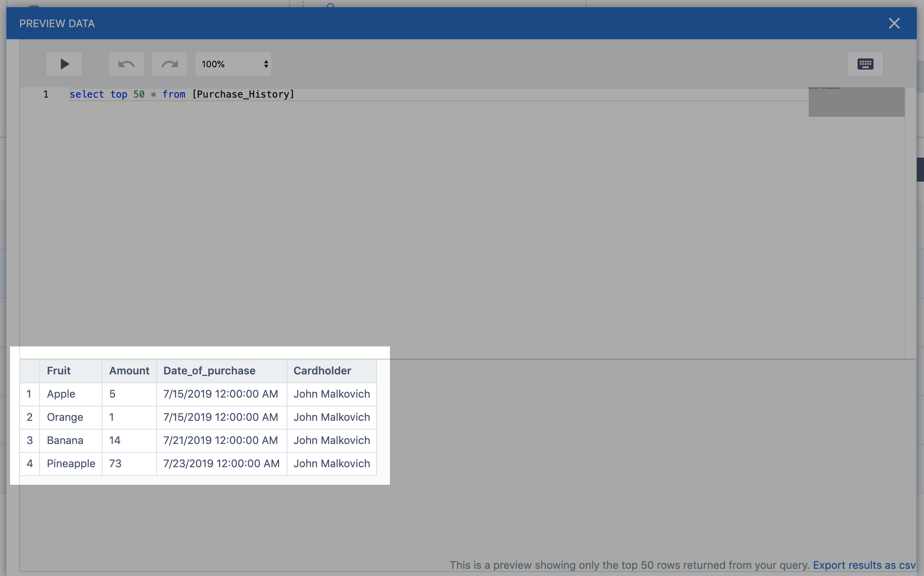The height and width of the screenshot is (576, 924).
Task: Click the 7/23/2019 date cell
Action: point(221,464)
